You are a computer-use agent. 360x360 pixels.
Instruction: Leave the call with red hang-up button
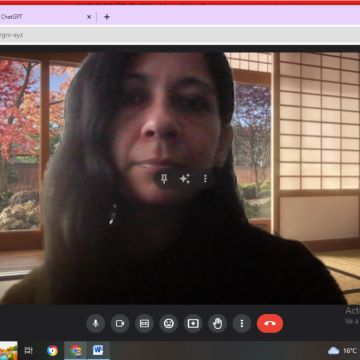point(270,323)
